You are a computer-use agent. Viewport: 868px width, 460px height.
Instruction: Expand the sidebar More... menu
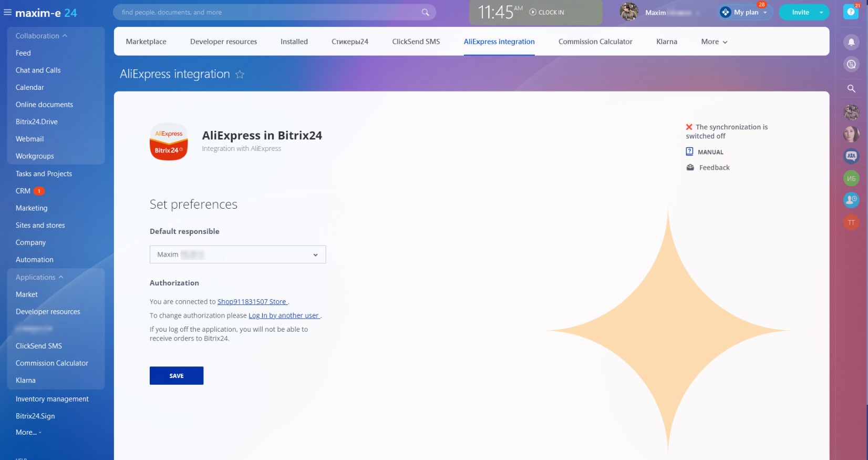point(28,432)
